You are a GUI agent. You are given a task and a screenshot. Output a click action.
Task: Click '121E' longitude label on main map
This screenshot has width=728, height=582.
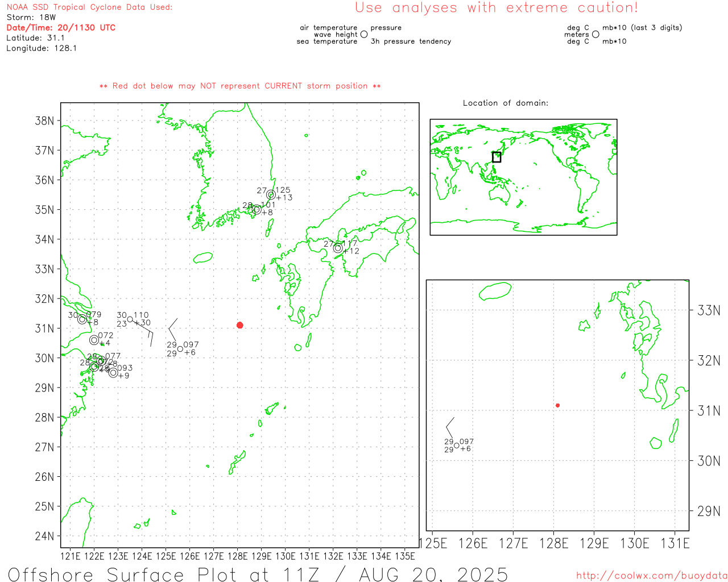(70, 556)
